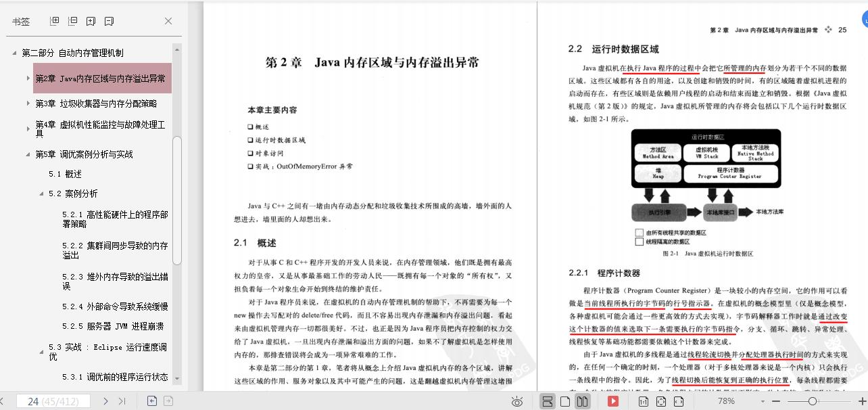Zoom out with the minus button
This screenshot has width=868, height=410.
776,401
